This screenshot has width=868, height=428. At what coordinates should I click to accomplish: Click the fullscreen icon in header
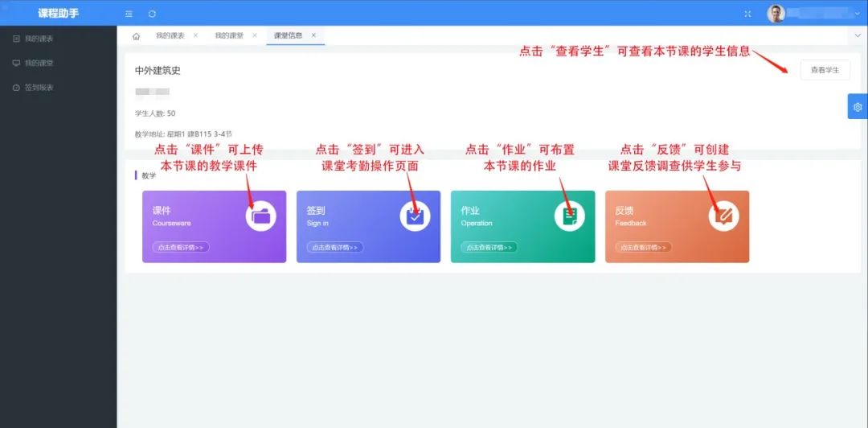click(748, 14)
